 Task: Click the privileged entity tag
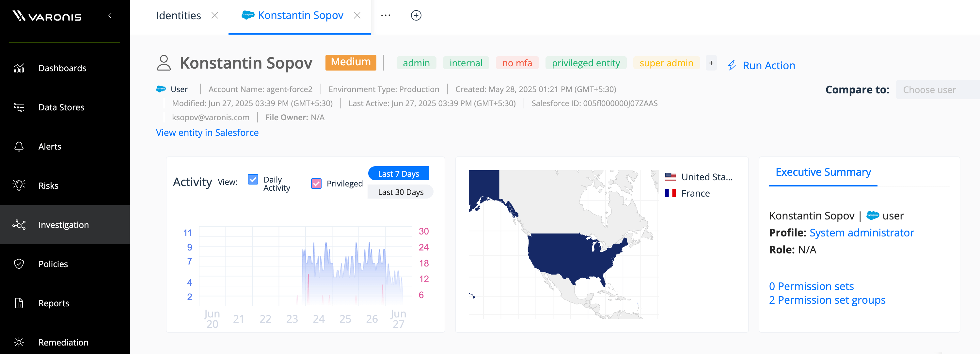click(x=586, y=63)
